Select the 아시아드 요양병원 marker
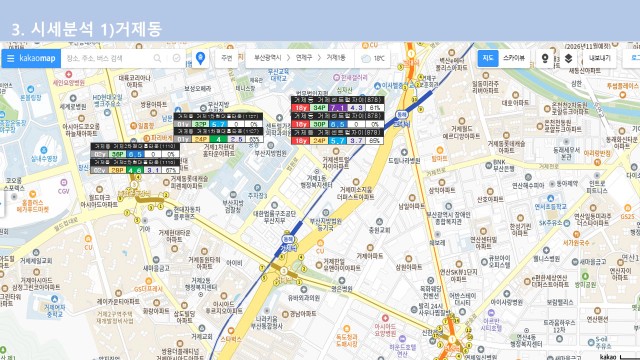The width and height of the screenshot is (640, 360). (385, 318)
